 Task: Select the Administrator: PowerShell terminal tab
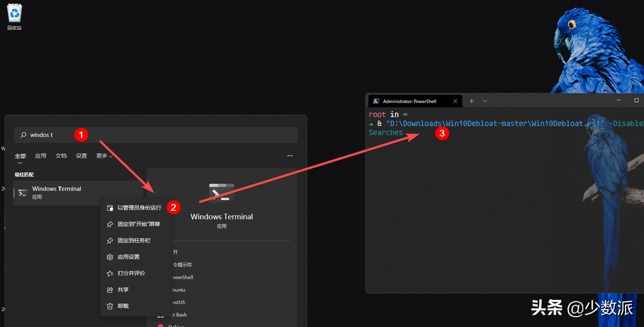pos(415,101)
